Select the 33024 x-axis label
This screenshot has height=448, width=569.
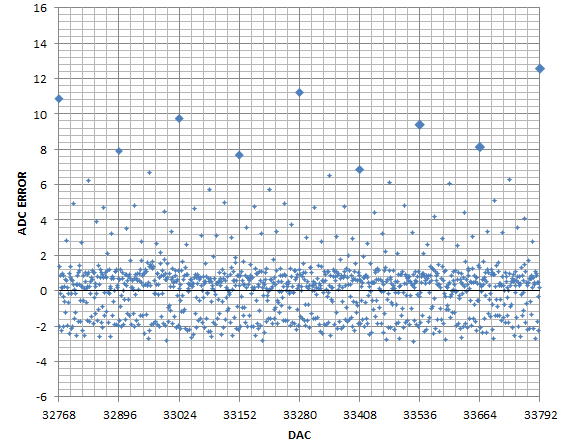click(180, 415)
